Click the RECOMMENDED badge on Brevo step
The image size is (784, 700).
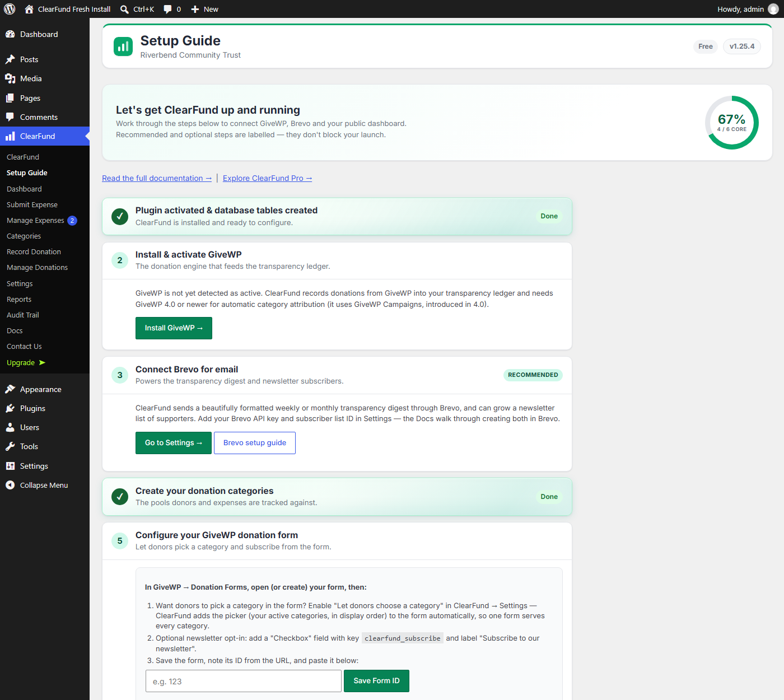tap(533, 375)
